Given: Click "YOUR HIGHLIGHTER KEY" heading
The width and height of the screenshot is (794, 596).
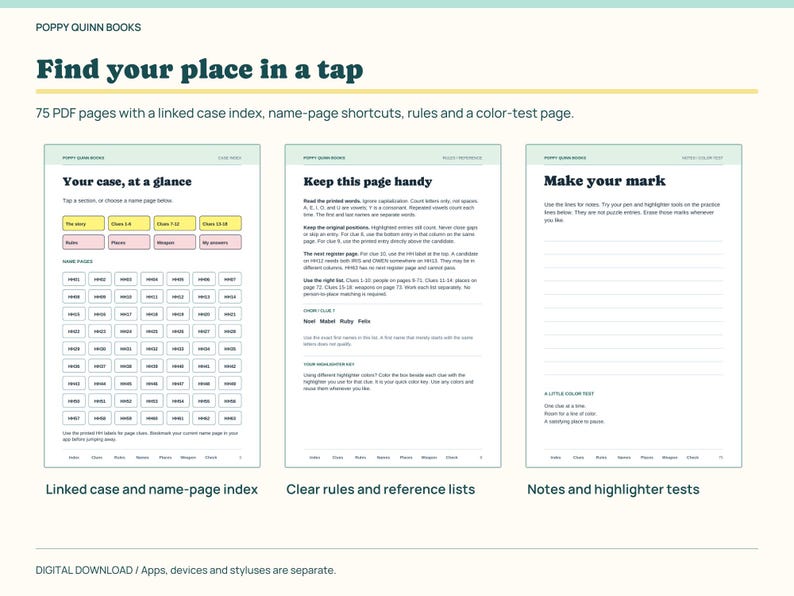Looking at the screenshot, I should pos(329,364).
